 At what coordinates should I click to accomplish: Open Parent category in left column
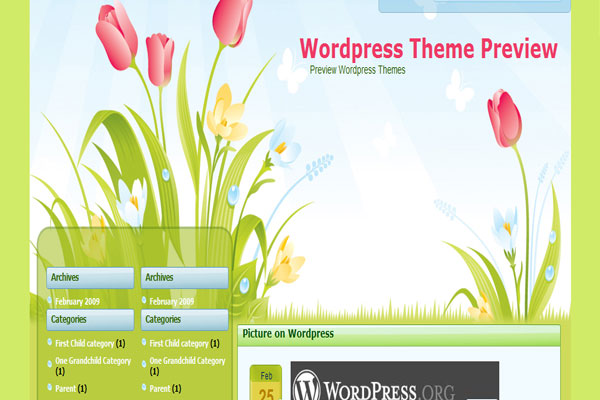[65, 389]
